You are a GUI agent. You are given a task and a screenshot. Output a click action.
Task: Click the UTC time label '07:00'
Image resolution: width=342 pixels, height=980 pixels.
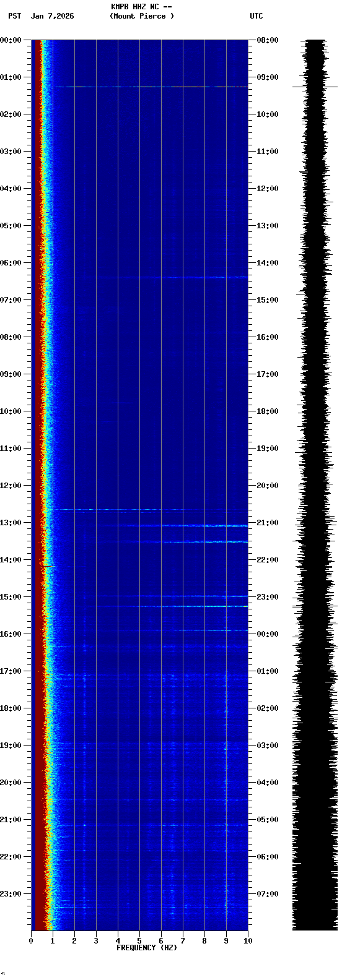click(x=268, y=894)
